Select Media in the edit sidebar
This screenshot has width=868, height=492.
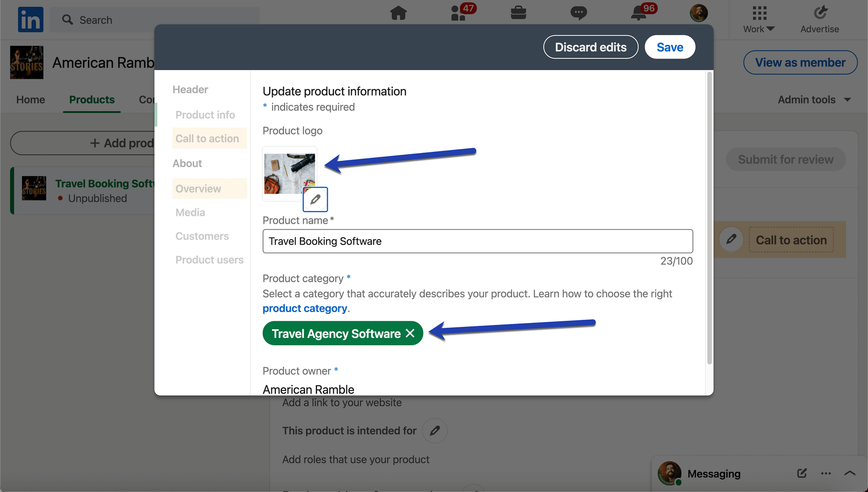pos(189,212)
